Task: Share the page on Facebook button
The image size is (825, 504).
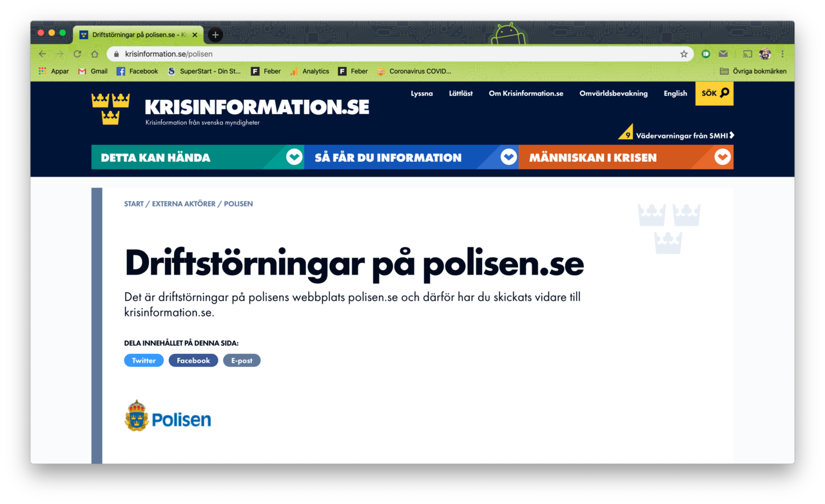Action: click(193, 360)
